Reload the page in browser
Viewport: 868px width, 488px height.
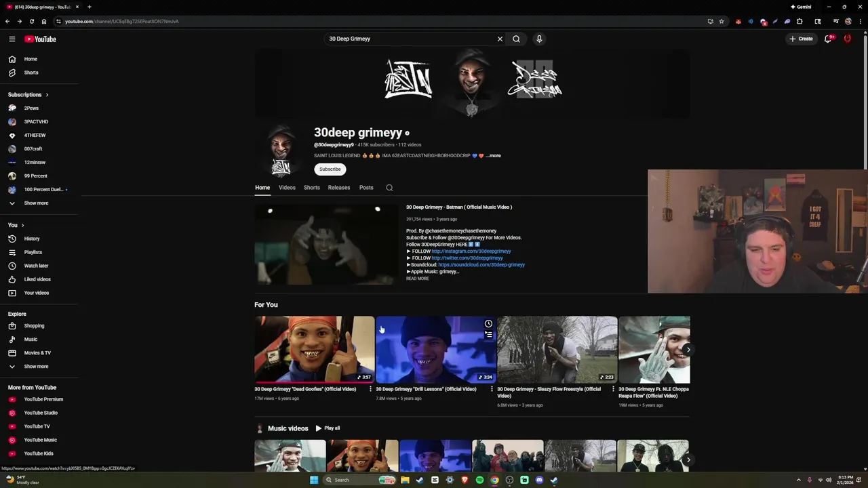[x=31, y=21]
